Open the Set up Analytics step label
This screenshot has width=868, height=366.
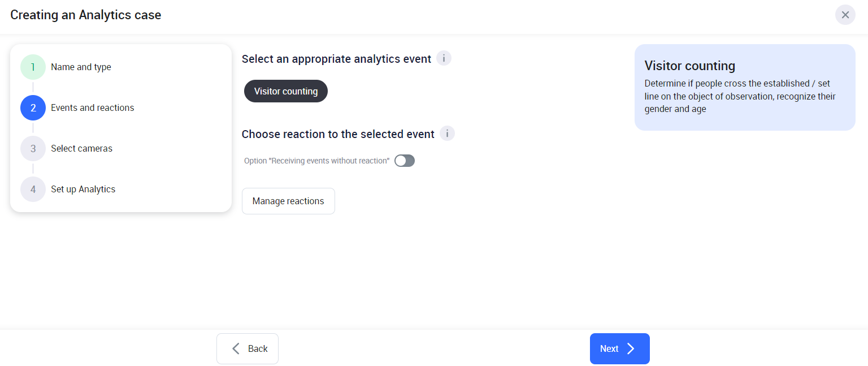tap(83, 190)
